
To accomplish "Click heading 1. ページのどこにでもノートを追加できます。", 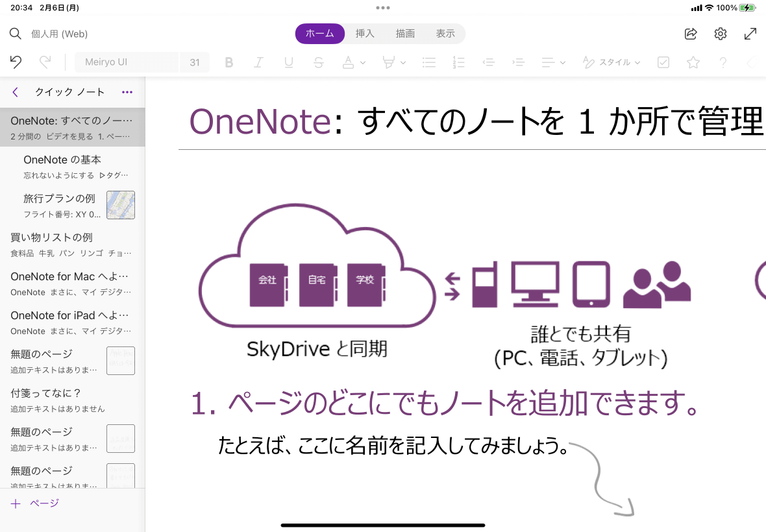I will point(445,403).
